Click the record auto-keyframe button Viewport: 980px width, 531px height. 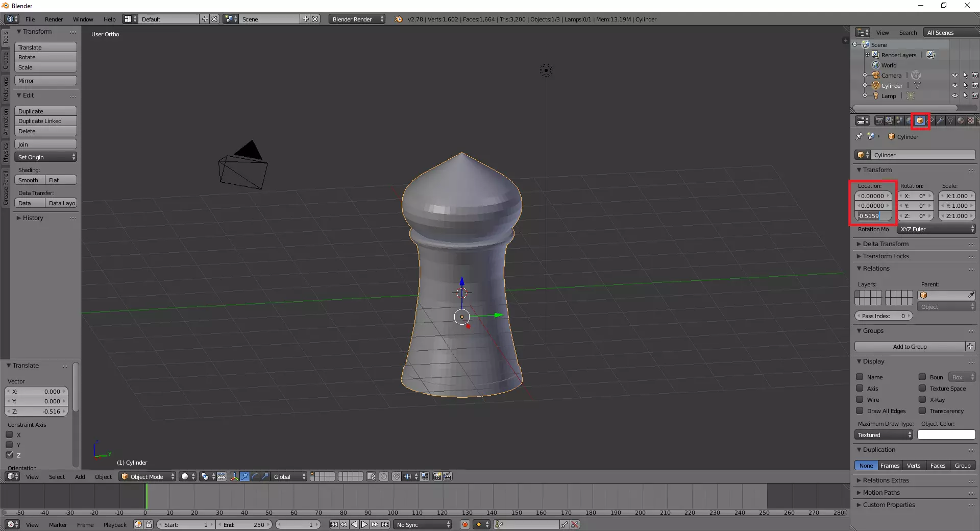pyautogui.click(x=464, y=524)
